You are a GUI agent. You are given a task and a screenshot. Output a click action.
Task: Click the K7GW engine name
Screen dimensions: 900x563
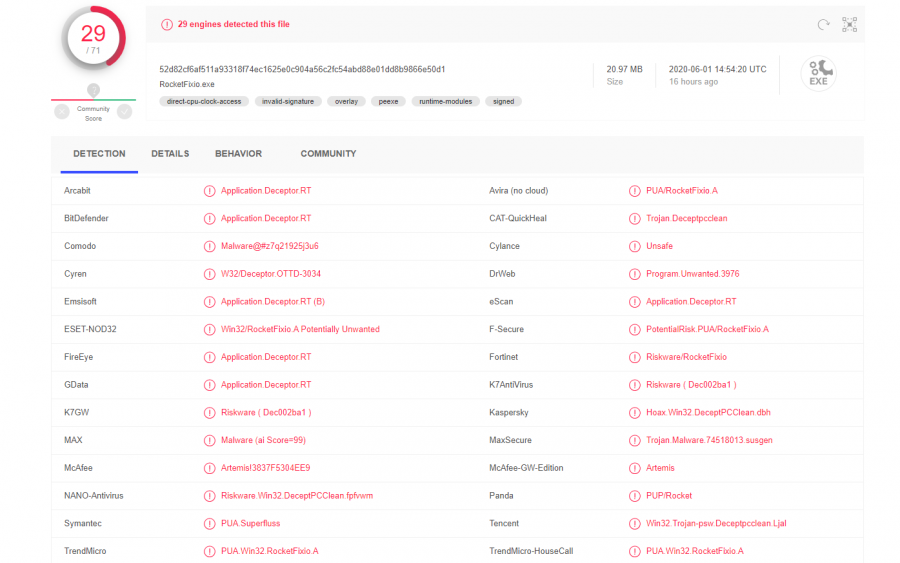76,413
